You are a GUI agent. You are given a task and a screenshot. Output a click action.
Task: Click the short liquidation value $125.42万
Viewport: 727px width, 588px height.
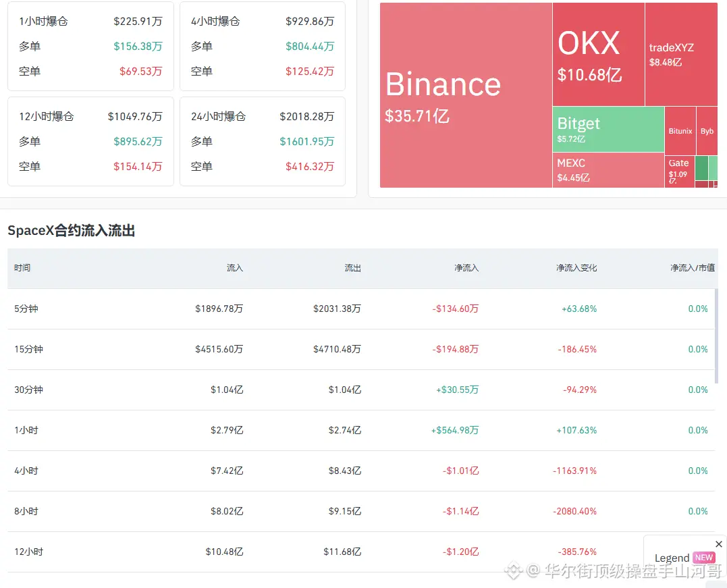tap(310, 72)
